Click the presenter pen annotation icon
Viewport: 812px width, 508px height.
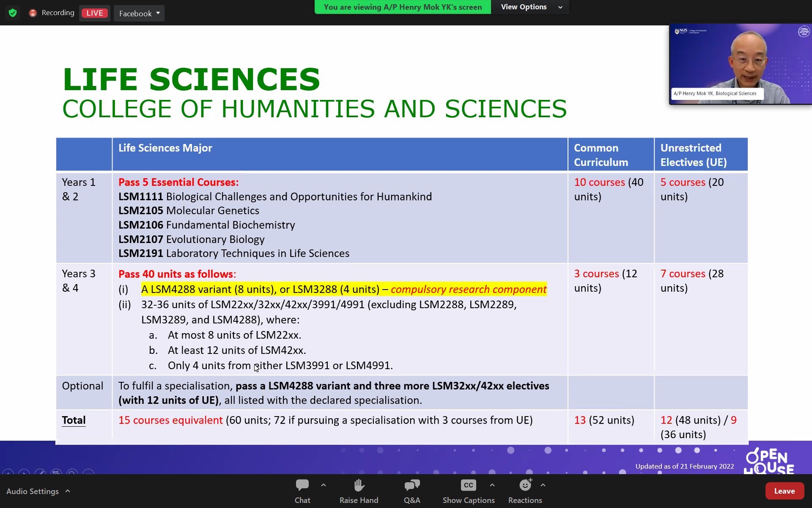[40, 472]
